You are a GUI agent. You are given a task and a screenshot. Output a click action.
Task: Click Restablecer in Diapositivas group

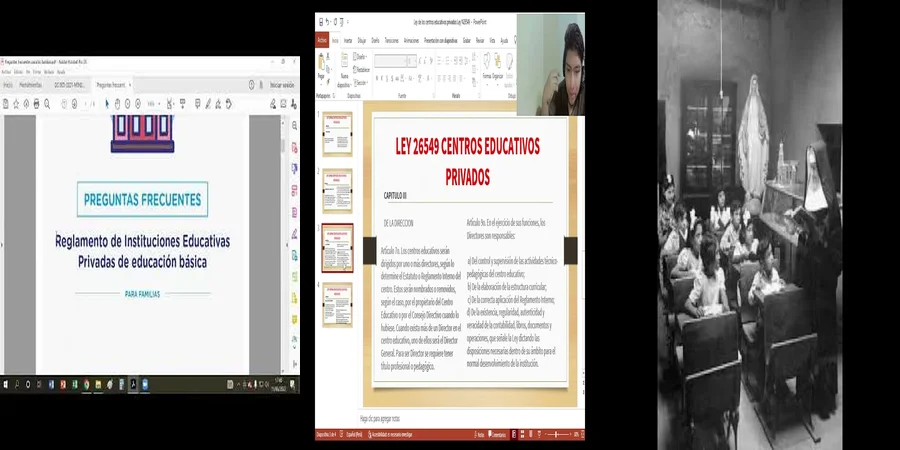362,70
